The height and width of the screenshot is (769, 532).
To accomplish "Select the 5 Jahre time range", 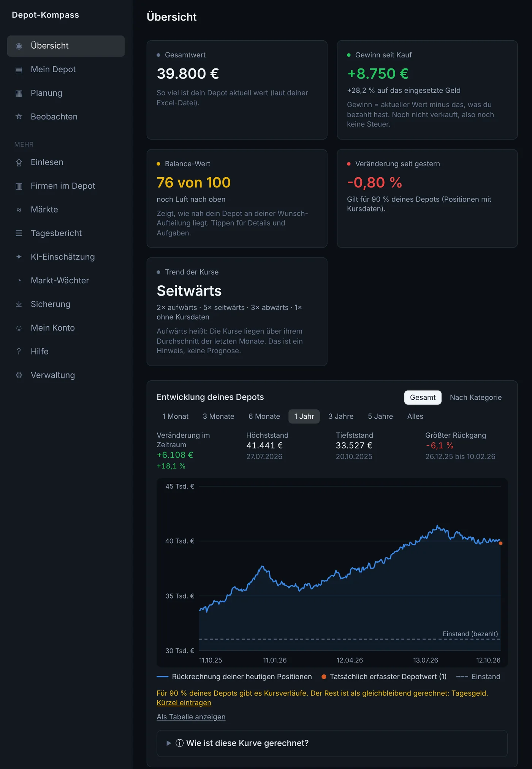I will click(380, 416).
